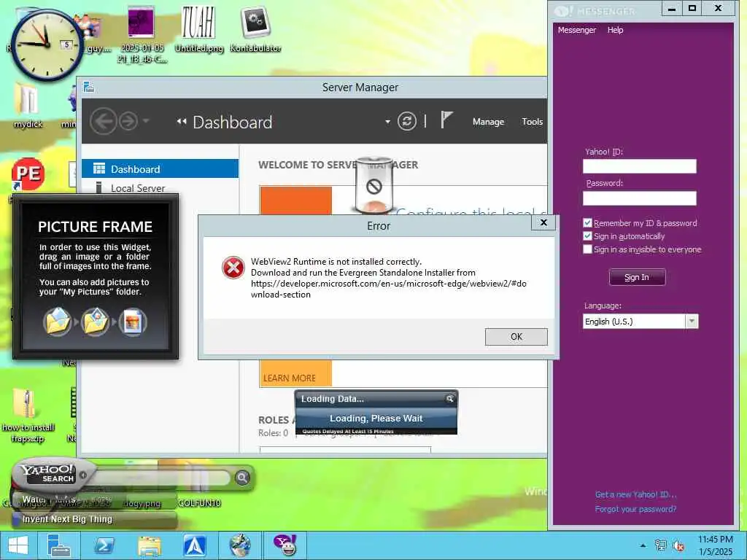Toggle Remember my ID & password
747x560 pixels.
coord(587,223)
